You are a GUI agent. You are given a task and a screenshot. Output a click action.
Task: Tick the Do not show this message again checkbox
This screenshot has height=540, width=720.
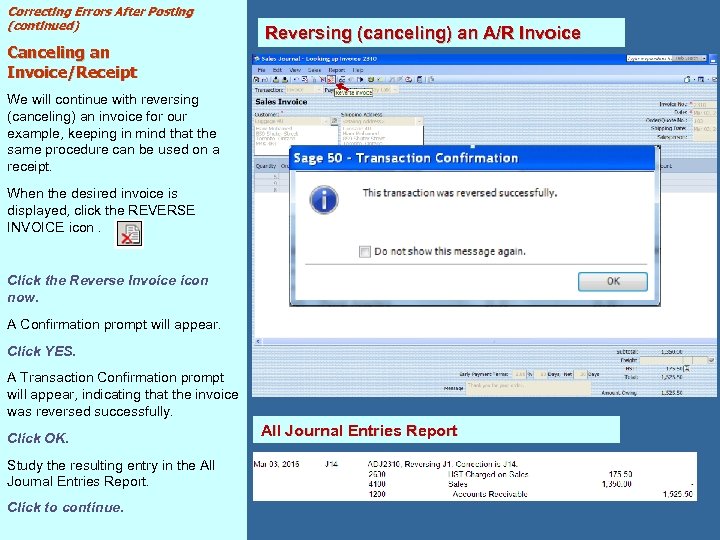pos(365,252)
